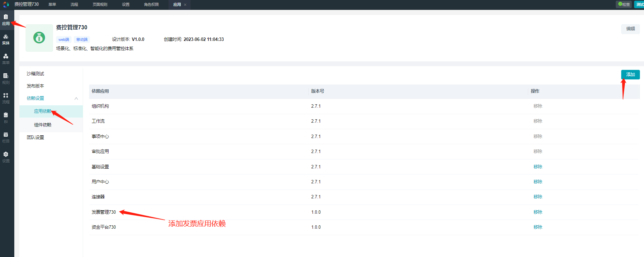The height and width of the screenshot is (257, 644).
Task: Open the 栏目 section in left sidebar
Action: (6, 137)
